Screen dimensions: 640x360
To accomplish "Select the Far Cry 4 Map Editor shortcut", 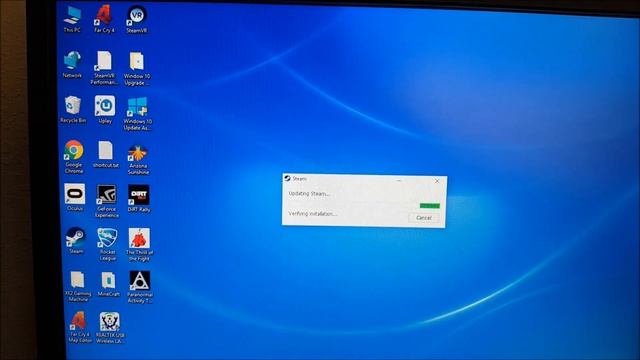I will (80, 327).
